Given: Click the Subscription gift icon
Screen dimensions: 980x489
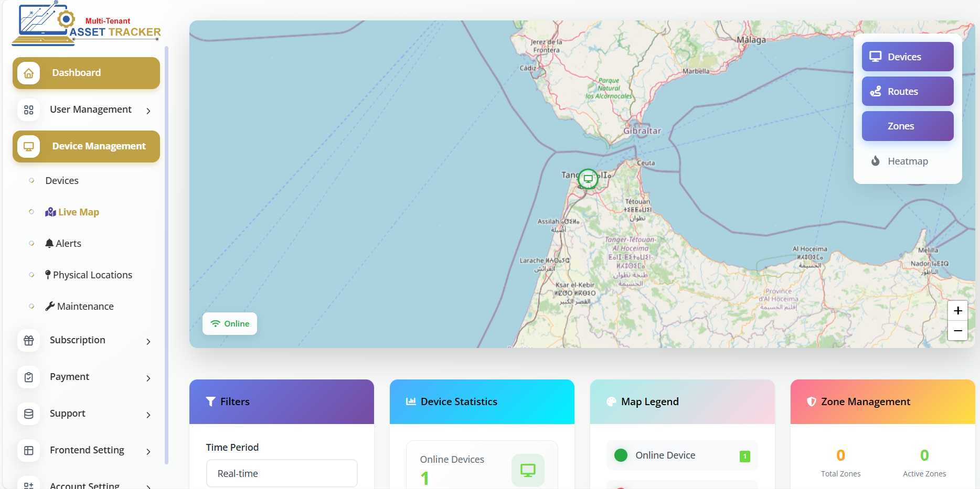Looking at the screenshot, I should (29, 341).
